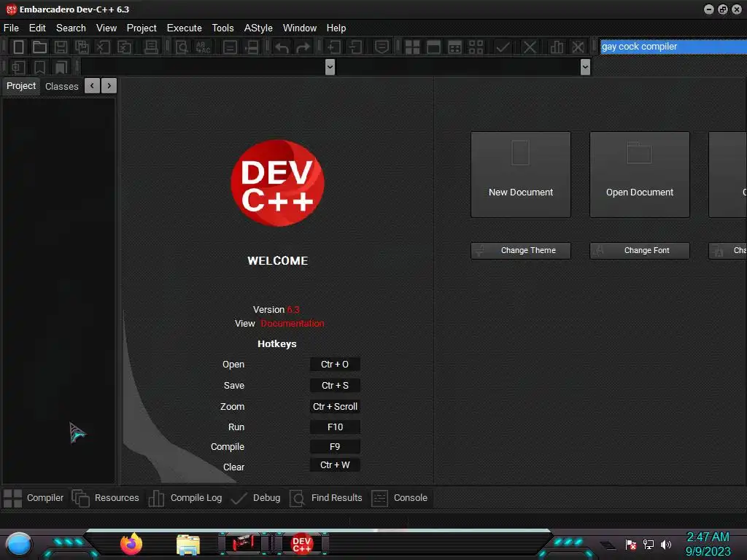Open the Help menu

pyautogui.click(x=336, y=28)
